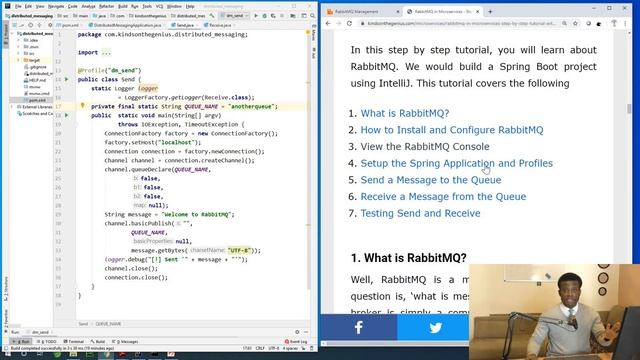Switch to the pom.xml editor tab
This screenshot has width=640, height=360.
(70, 25)
